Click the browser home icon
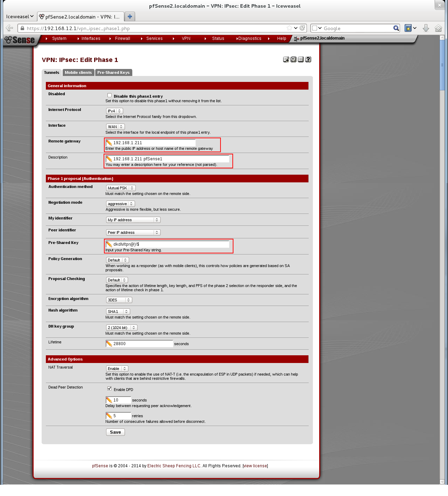The height and width of the screenshot is (496, 448). (x=438, y=28)
